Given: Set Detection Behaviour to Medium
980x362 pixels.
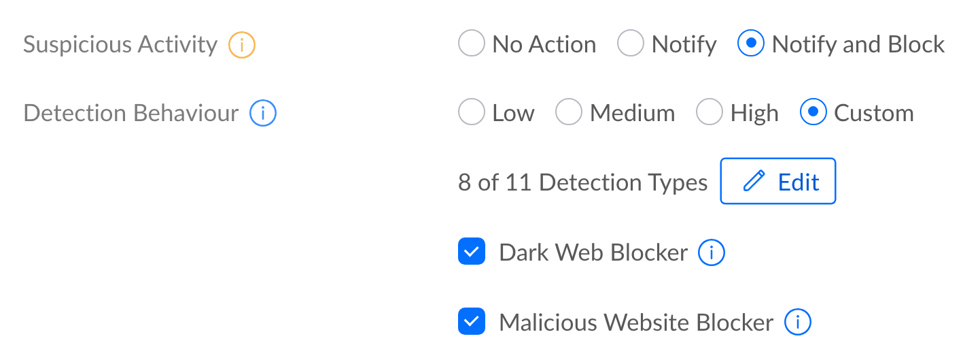Looking at the screenshot, I should [x=569, y=113].
